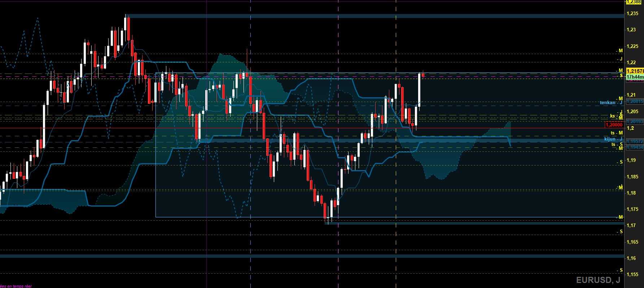644x288 pixels.
Task: Click the 1,20815 tenkan price tag
Action: tap(635, 102)
